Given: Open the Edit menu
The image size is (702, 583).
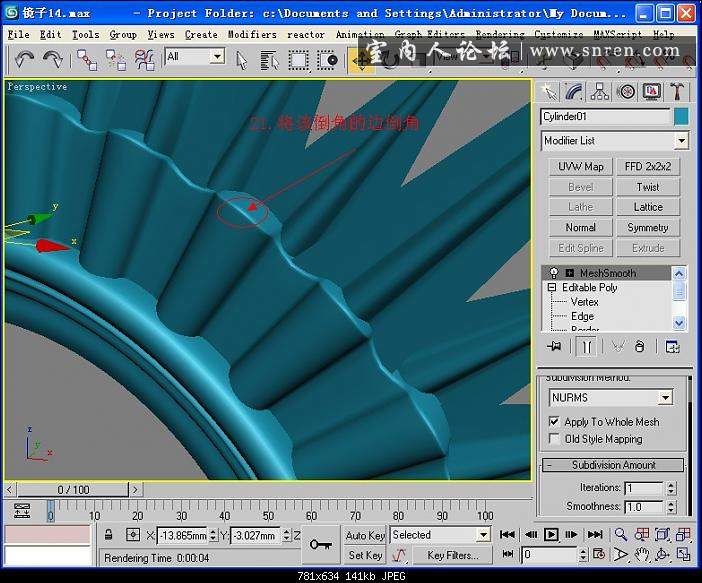Looking at the screenshot, I should [50, 34].
